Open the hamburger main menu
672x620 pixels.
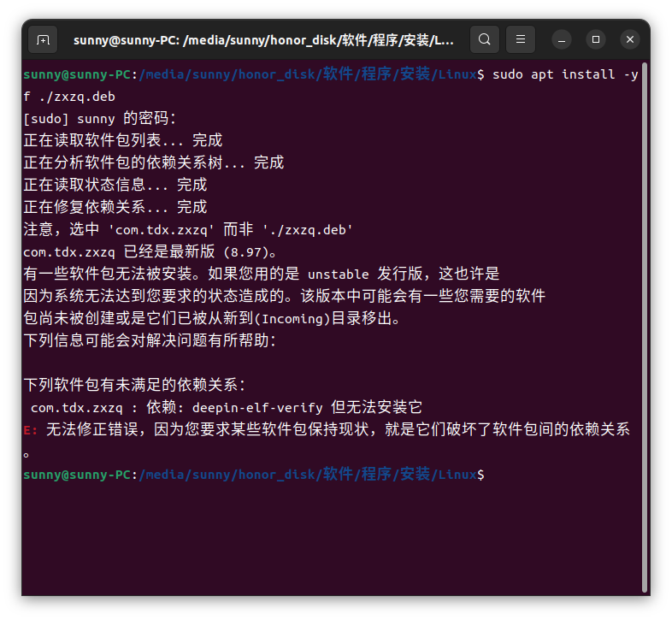coord(521,39)
